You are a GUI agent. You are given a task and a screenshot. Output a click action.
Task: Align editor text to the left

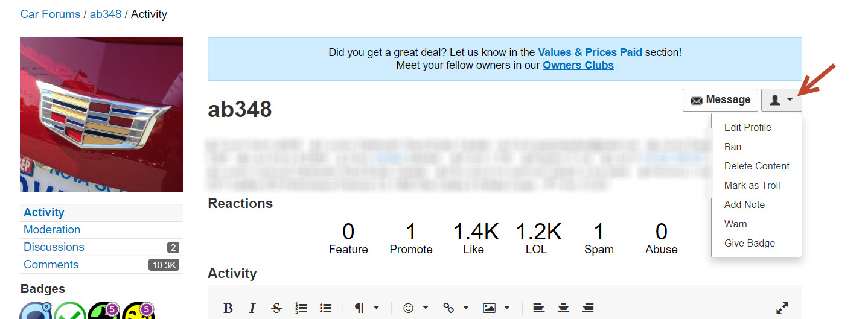tap(539, 308)
